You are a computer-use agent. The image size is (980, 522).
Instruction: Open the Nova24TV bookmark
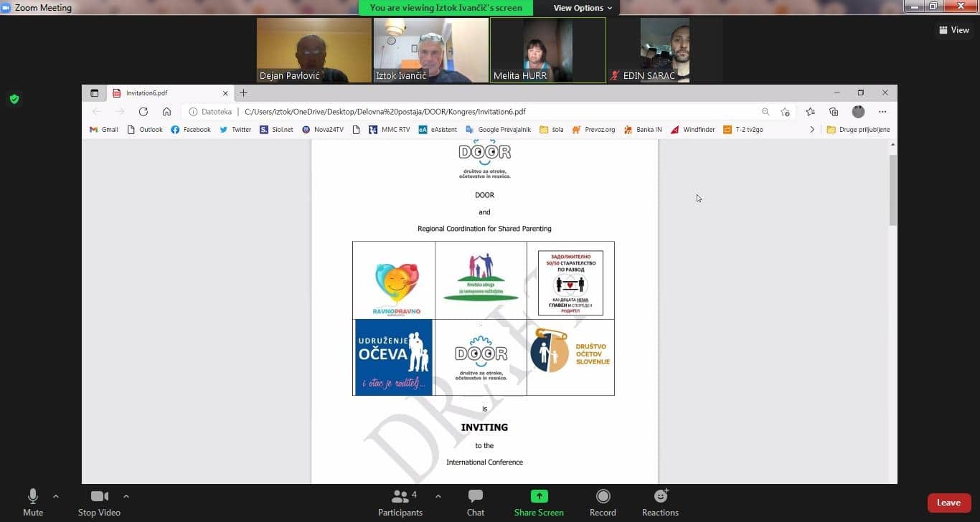coord(323,130)
